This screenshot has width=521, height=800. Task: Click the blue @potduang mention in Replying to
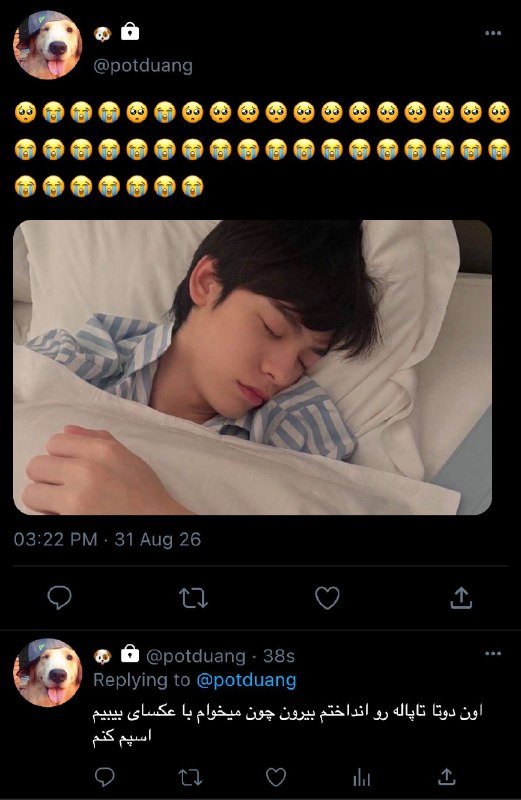tap(246, 680)
